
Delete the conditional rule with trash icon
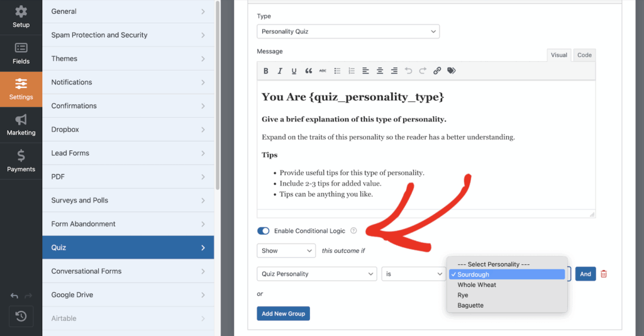pyautogui.click(x=604, y=274)
